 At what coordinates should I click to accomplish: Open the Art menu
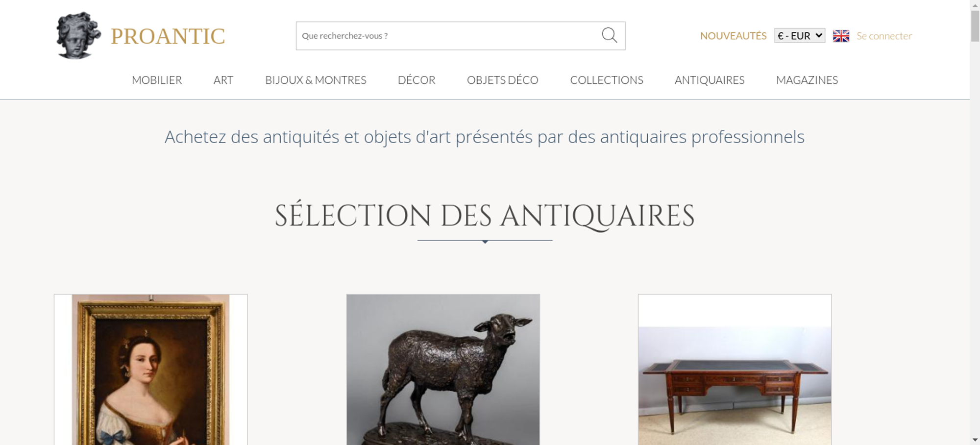pos(223,80)
